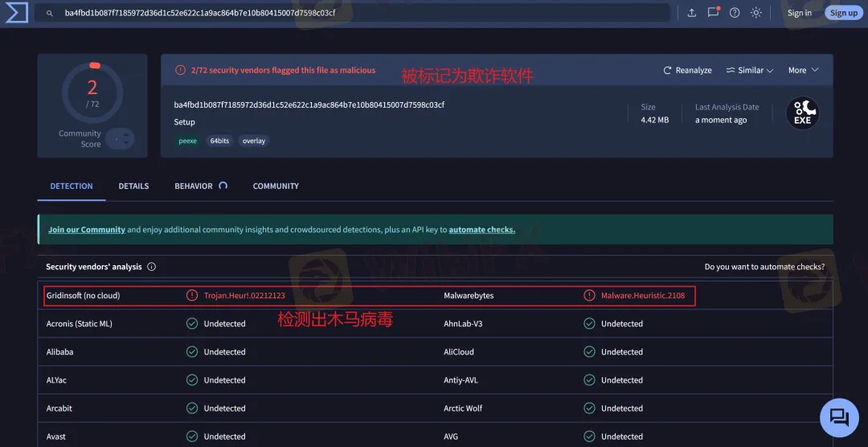The height and width of the screenshot is (447, 868).
Task: Click the VirusTotal logo icon
Action: coord(16,13)
